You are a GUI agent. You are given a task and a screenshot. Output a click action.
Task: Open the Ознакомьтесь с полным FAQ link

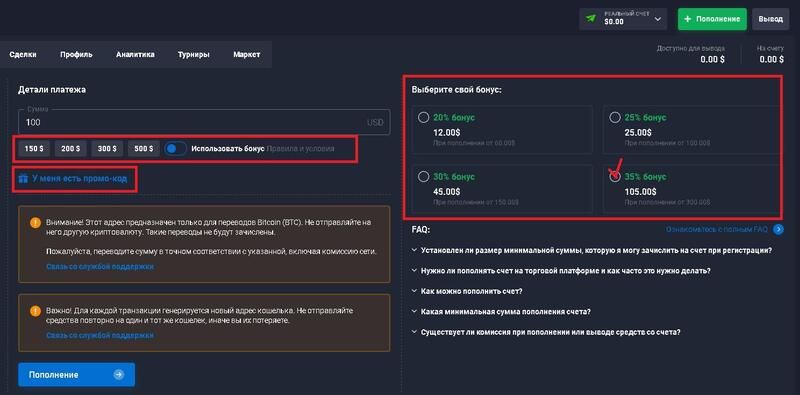[716, 230]
